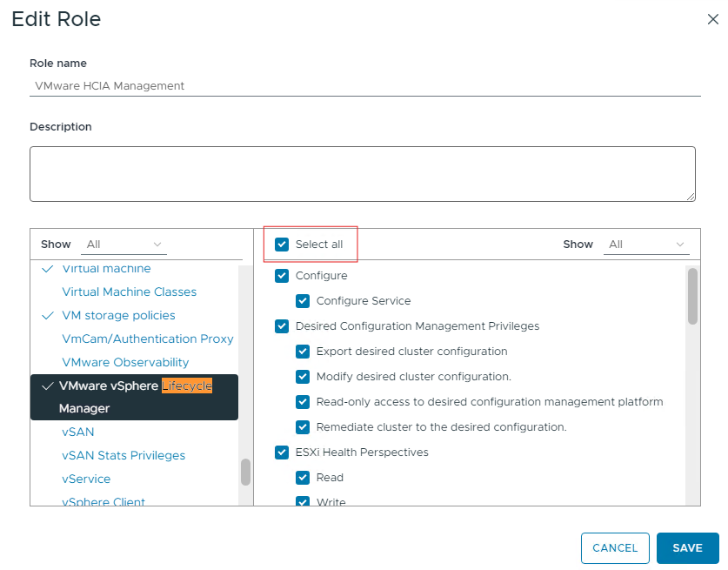Click inside the Description text field

point(362,173)
